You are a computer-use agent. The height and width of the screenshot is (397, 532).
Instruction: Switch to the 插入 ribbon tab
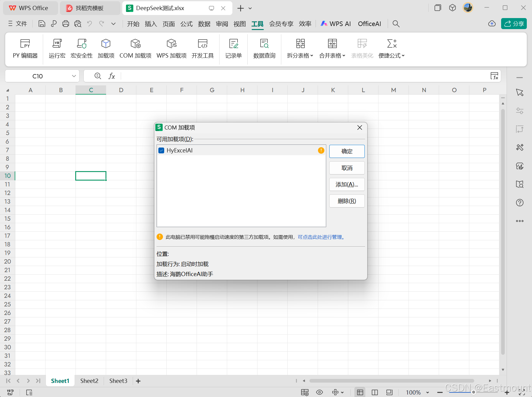151,24
